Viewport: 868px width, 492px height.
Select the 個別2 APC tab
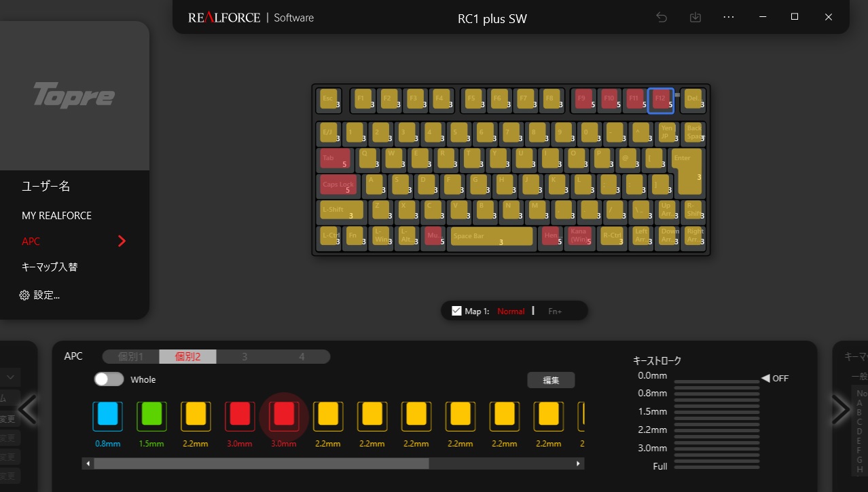188,356
